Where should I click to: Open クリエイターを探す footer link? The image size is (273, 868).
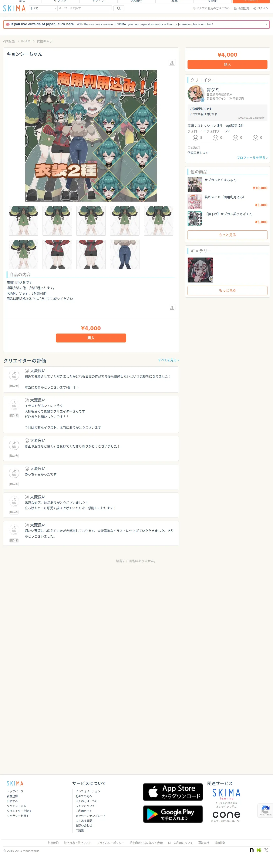pyautogui.click(x=19, y=811)
